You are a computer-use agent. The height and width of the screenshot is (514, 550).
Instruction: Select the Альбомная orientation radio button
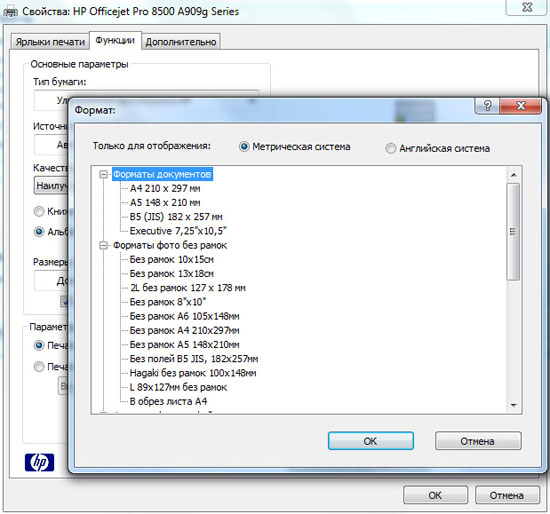pos(39,232)
